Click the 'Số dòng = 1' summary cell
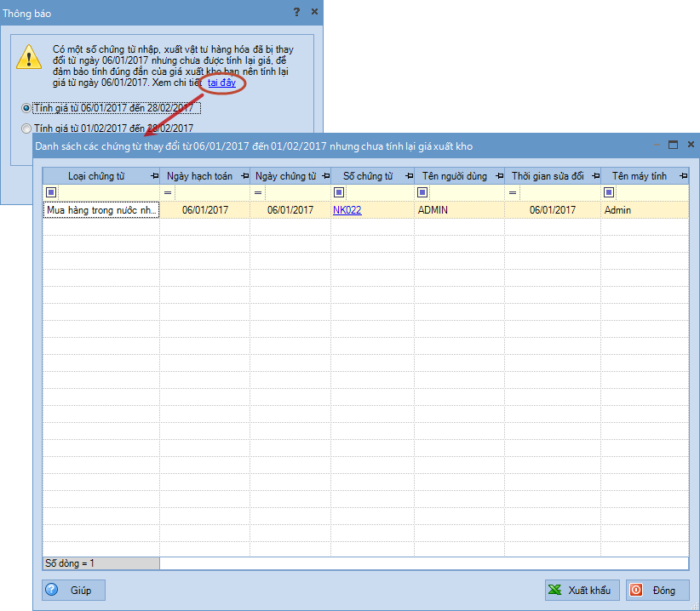Screen dimensions: 700x611 pos(101,563)
